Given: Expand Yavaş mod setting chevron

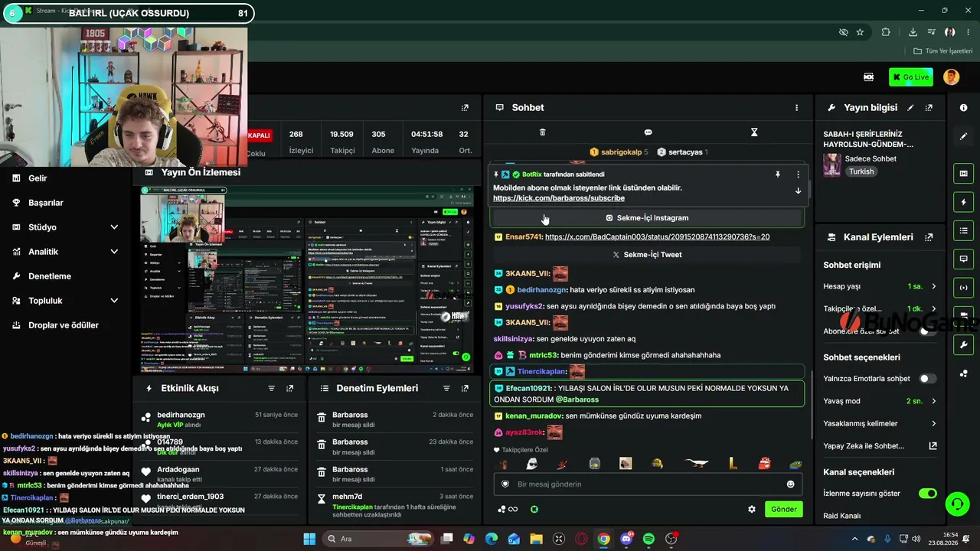Looking at the screenshot, I should 933,401.
